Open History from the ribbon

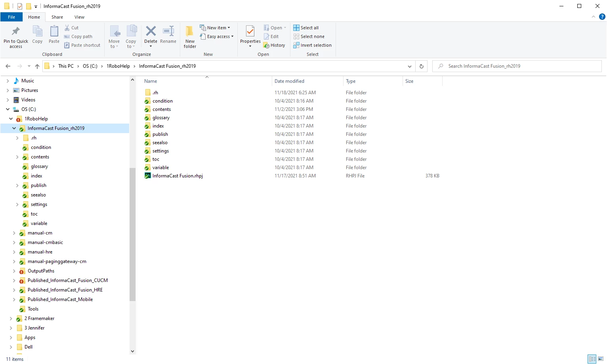click(274, 45)
